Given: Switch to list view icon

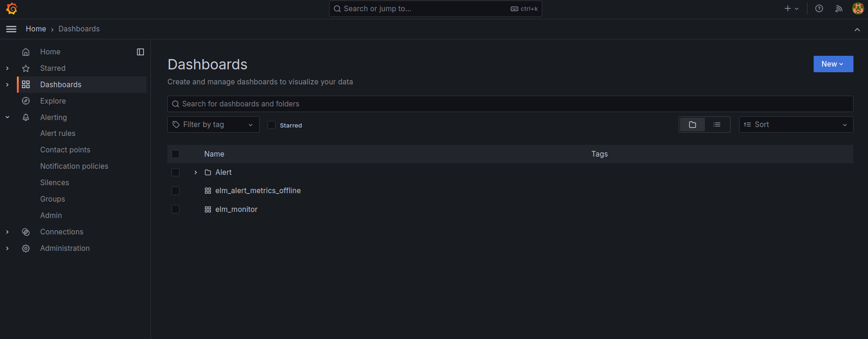Looking at the screenshot, I should (x=717, y=125).
